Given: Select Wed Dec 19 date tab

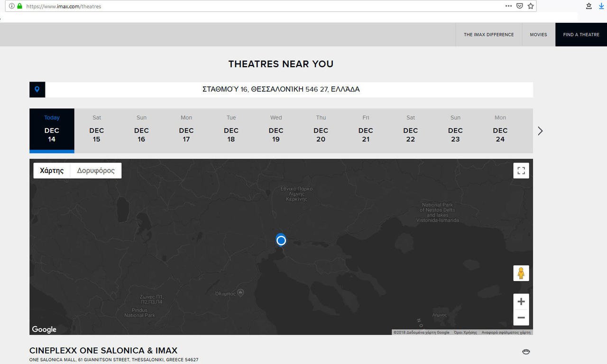Looking at the screenshot, I should (276, 130).
